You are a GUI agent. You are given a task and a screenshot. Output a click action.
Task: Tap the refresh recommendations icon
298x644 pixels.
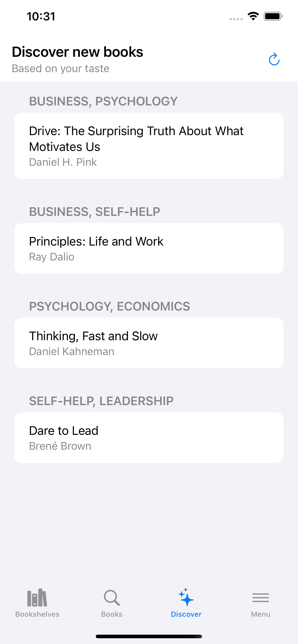tap(274, 59)
